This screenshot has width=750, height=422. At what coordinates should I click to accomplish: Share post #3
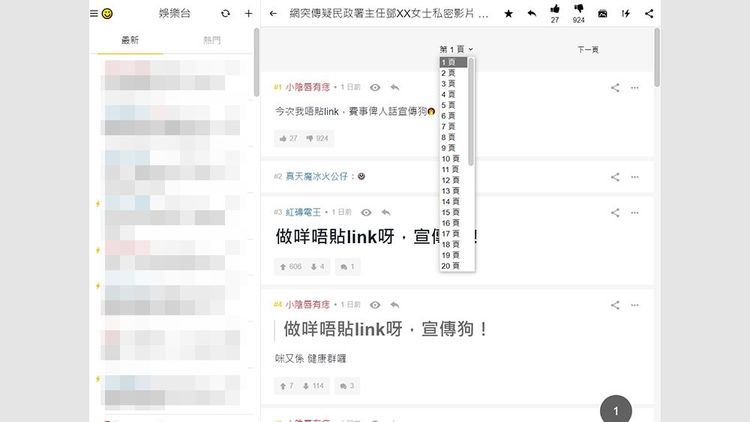point(615,212)
